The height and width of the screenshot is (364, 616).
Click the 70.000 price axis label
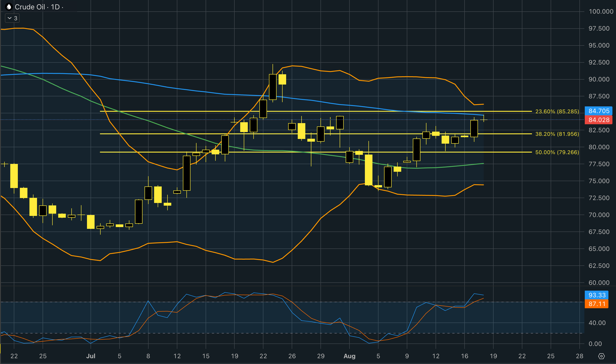[599, 215]
